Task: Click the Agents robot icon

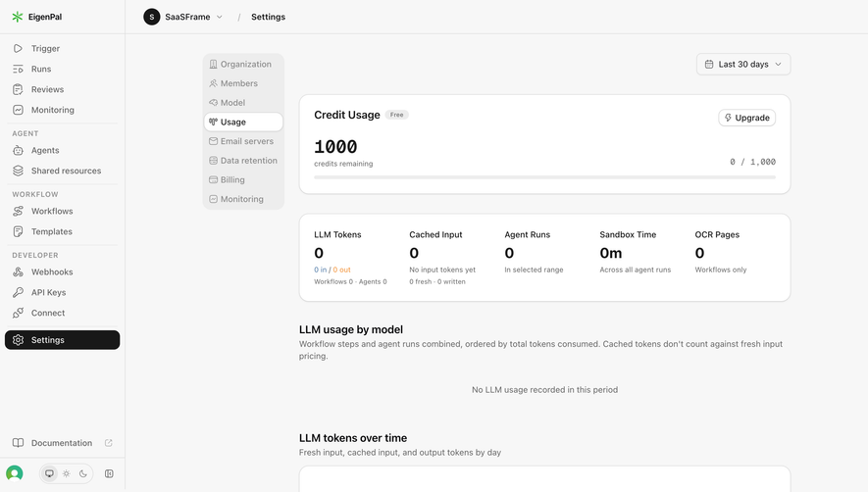Action: 19,150
